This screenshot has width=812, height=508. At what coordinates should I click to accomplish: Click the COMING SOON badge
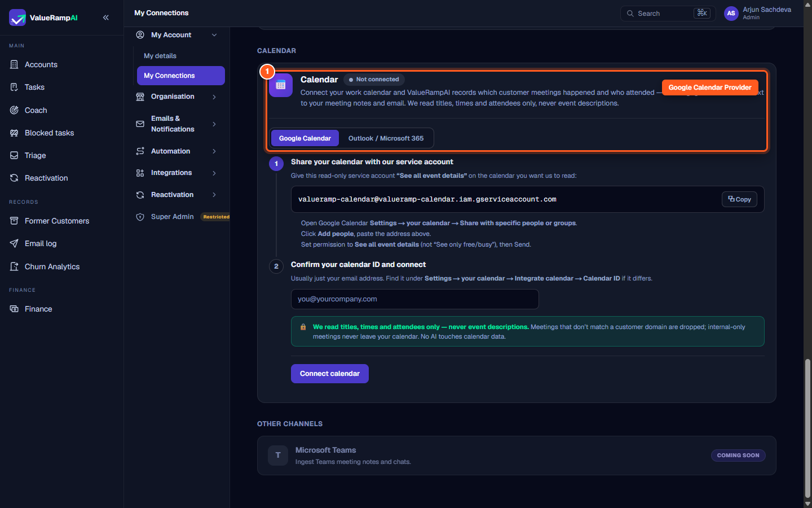[738, 456]
